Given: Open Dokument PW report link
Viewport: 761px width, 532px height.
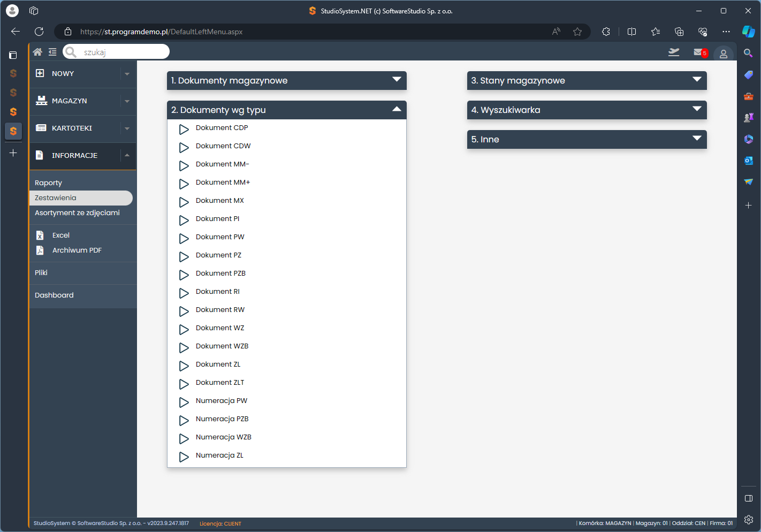Looking at the screenshot, I should click(x=220, y=237).
